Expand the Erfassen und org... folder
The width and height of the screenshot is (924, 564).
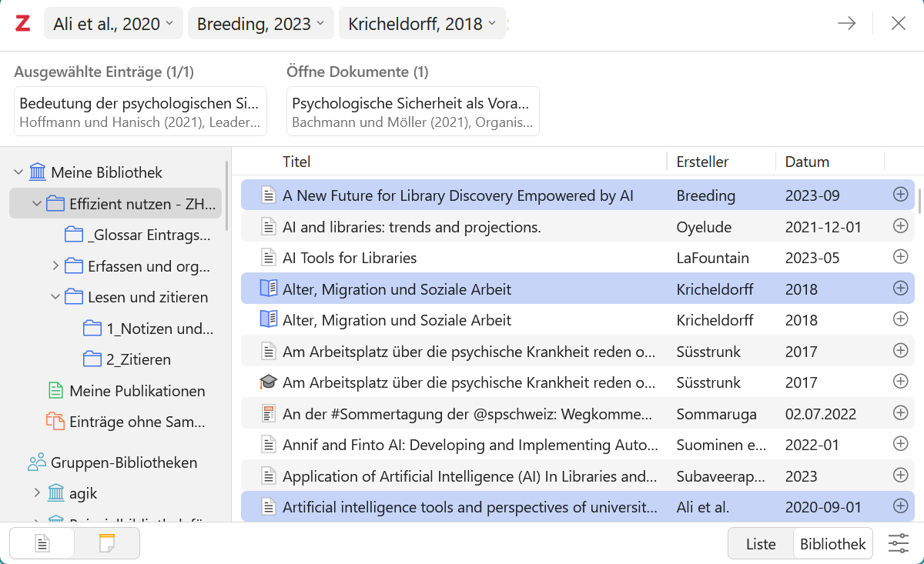point(55,266)
